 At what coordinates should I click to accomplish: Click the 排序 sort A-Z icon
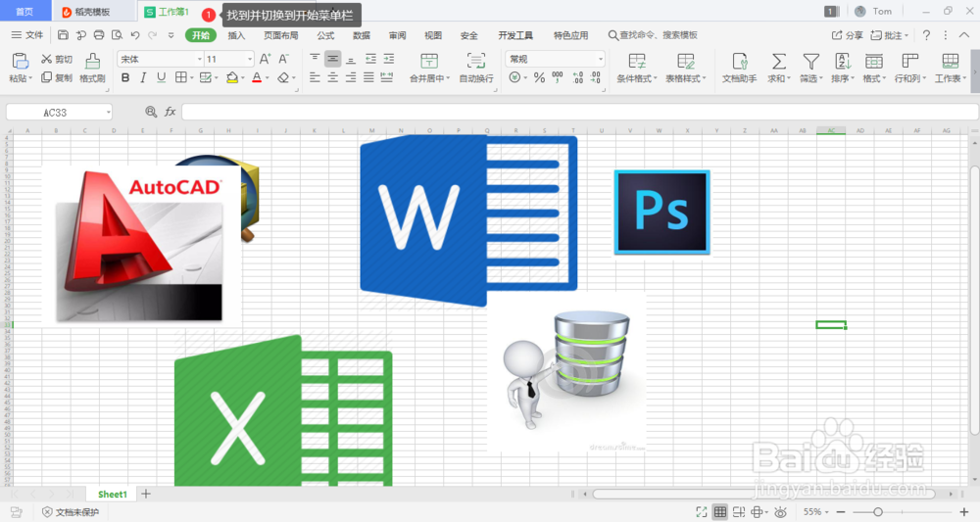pyautogui.click(x=843, y=61)
